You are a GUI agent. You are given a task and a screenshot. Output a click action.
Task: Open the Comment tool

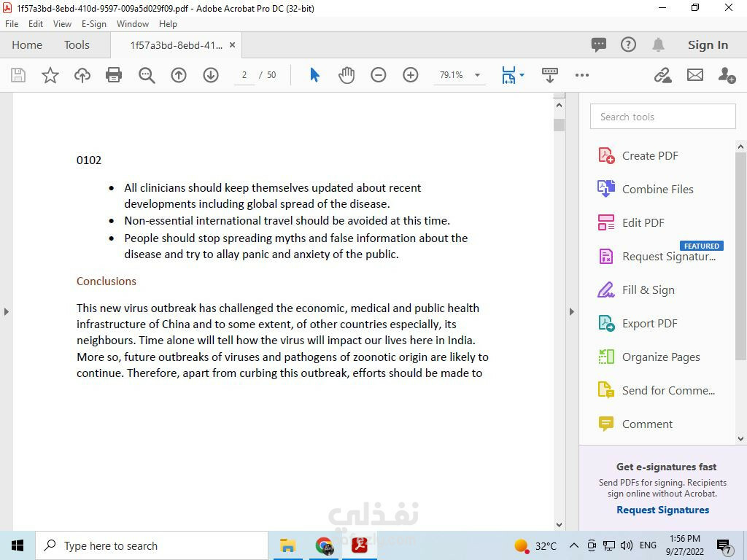pos(635,424)
